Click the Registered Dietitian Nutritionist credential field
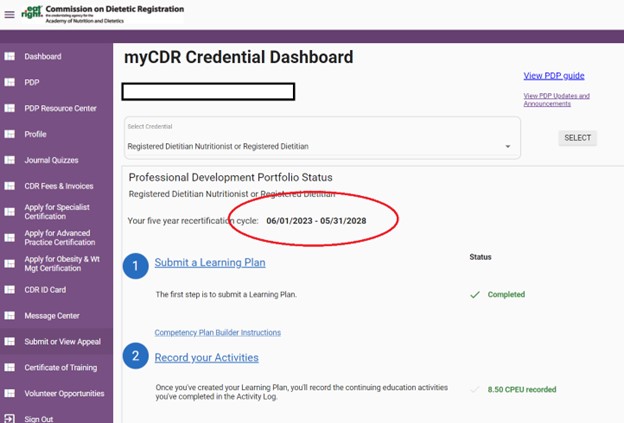The image size is (624, 423). [322, 138]
